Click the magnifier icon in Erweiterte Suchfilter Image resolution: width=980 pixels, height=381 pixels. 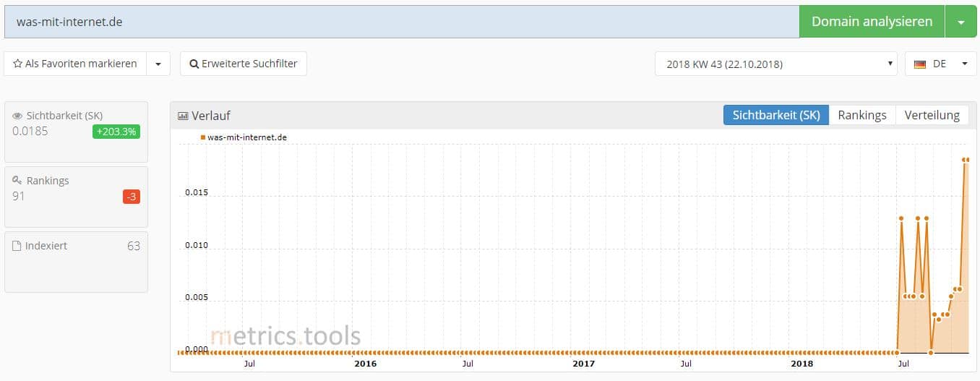pos(194,64)
